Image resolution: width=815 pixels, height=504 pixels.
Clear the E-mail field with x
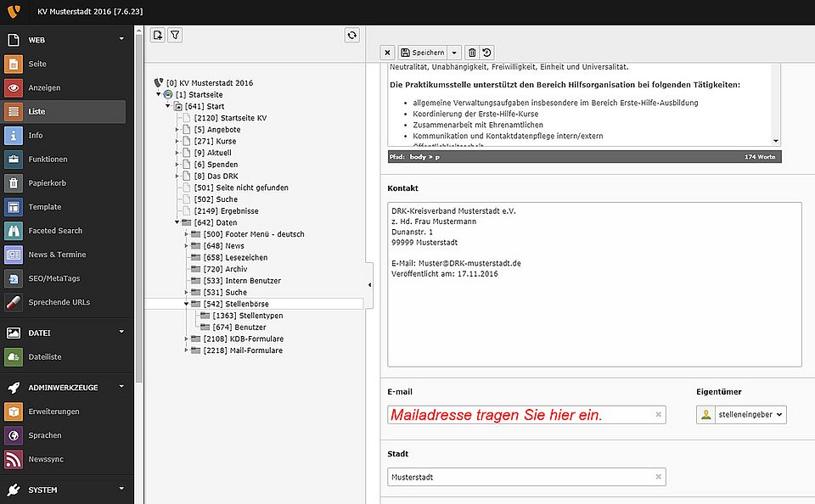coord(658,415)
